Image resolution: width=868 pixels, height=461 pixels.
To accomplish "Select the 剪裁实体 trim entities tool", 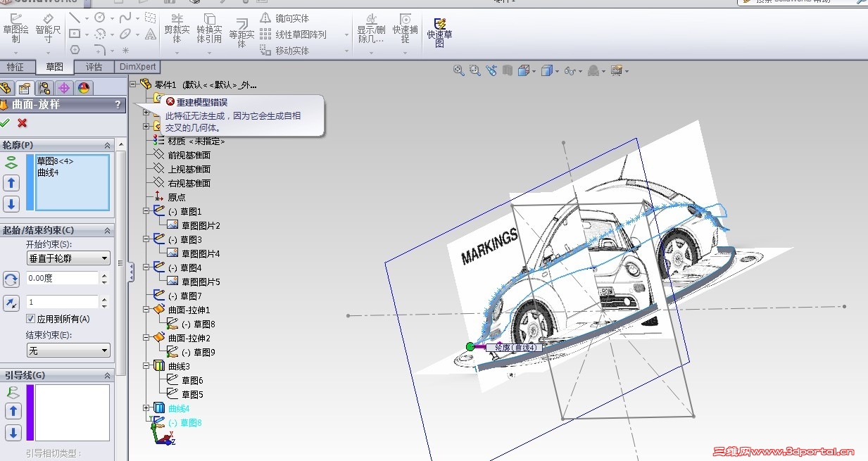I will click(x=177, y=28).
